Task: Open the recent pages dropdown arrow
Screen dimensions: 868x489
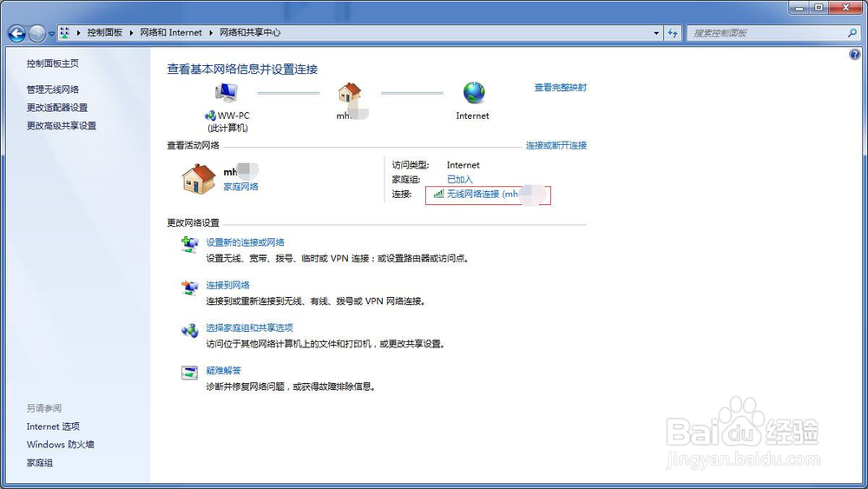Action: (x=51, y=34)
